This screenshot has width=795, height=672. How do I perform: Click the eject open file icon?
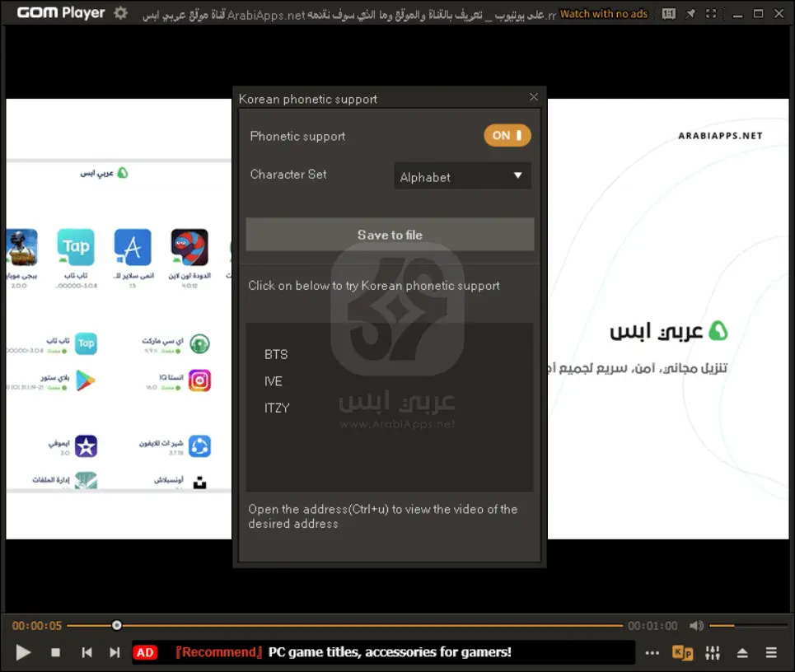742,653
